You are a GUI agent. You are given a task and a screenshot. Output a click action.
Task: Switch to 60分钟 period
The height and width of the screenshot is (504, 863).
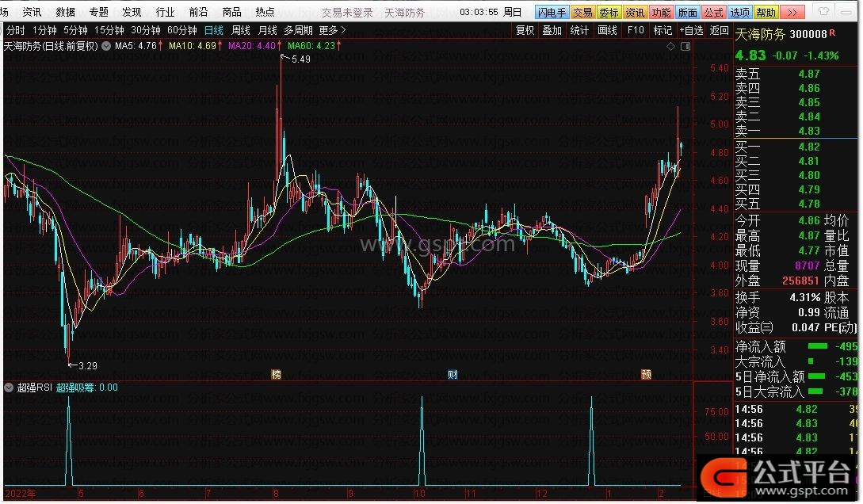182,30
